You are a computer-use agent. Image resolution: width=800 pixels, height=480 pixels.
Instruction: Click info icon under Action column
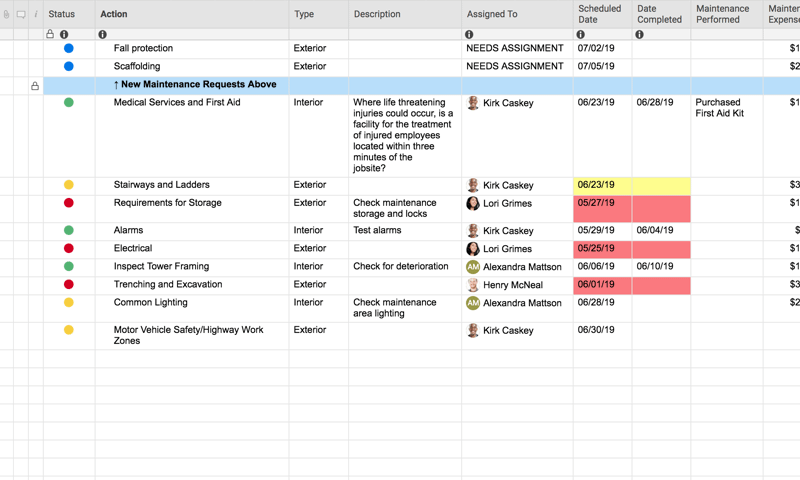point(103,34)
